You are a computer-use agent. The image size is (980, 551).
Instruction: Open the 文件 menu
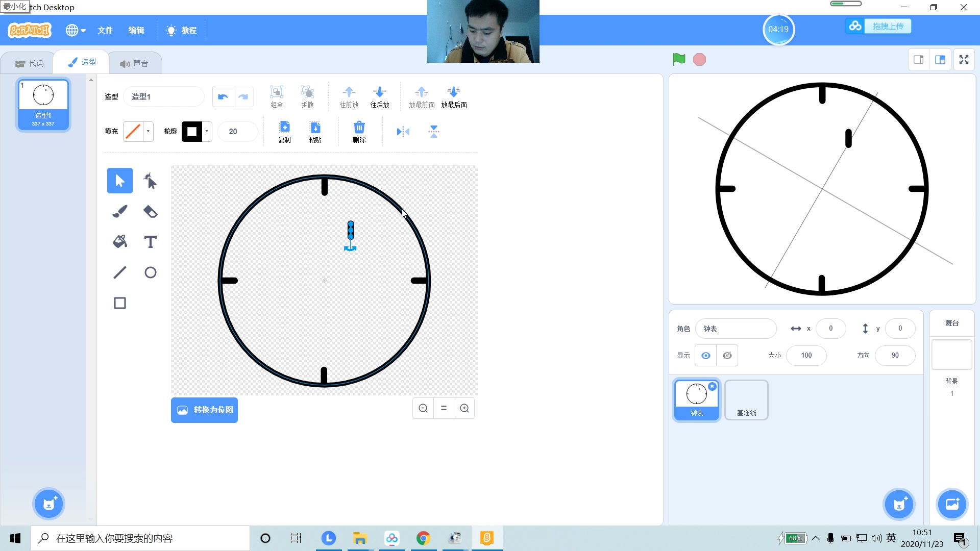click(x=105, y=30)
